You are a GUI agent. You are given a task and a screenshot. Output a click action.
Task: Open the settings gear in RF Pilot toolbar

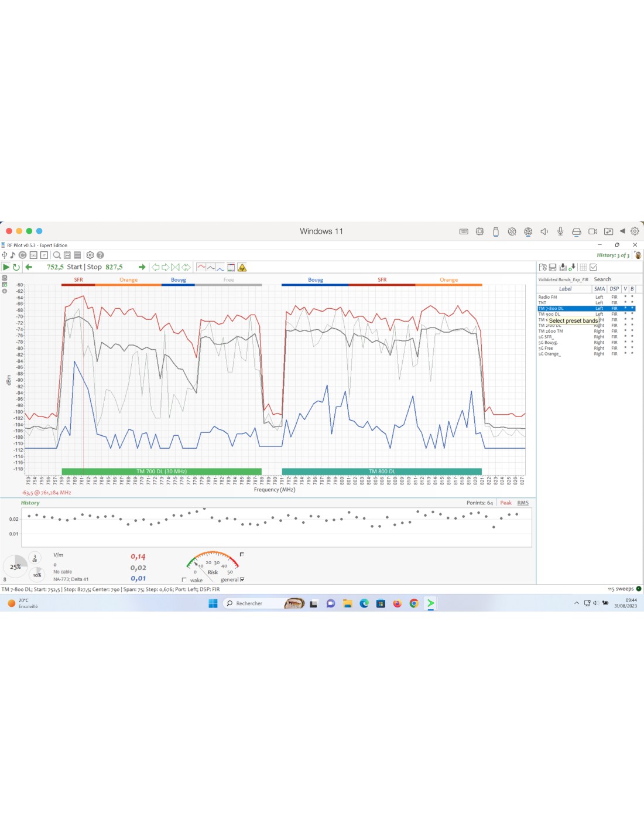click(90, 255)
